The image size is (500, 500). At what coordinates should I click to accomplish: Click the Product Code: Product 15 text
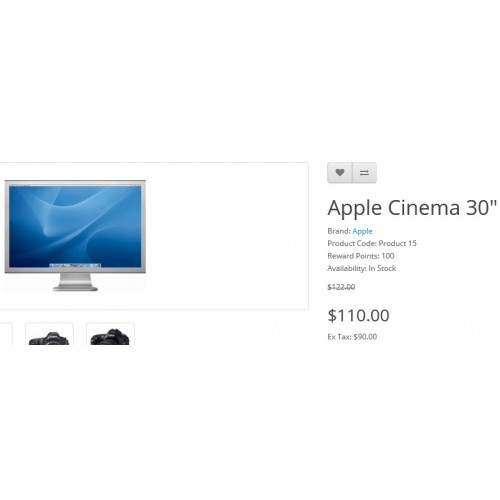372,243
